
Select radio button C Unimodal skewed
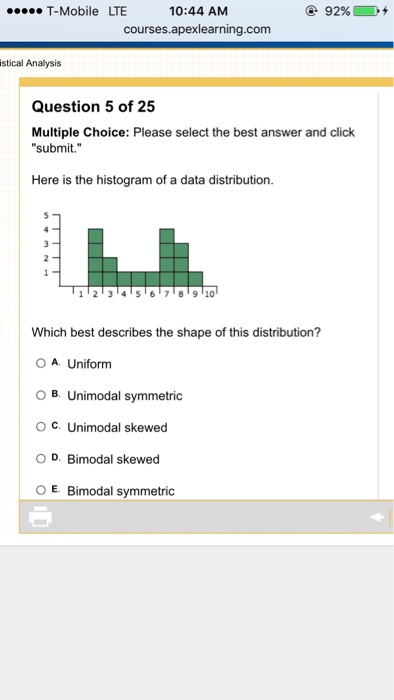tap(41, 427)
